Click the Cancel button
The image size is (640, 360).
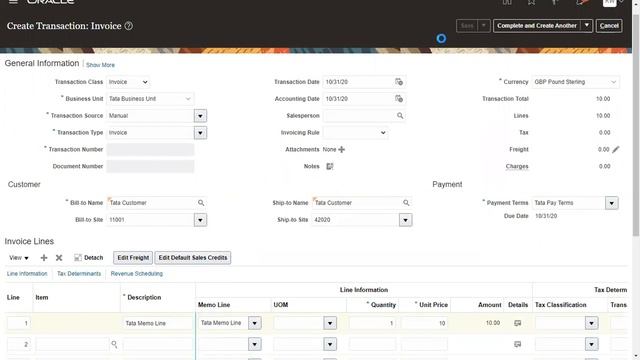[609, 26]
